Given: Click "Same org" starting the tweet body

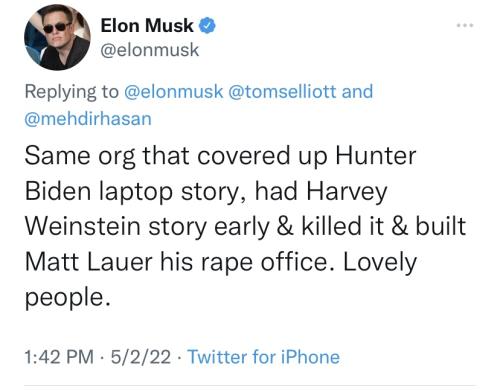Looking at the screenshot, I should point(80,156).
